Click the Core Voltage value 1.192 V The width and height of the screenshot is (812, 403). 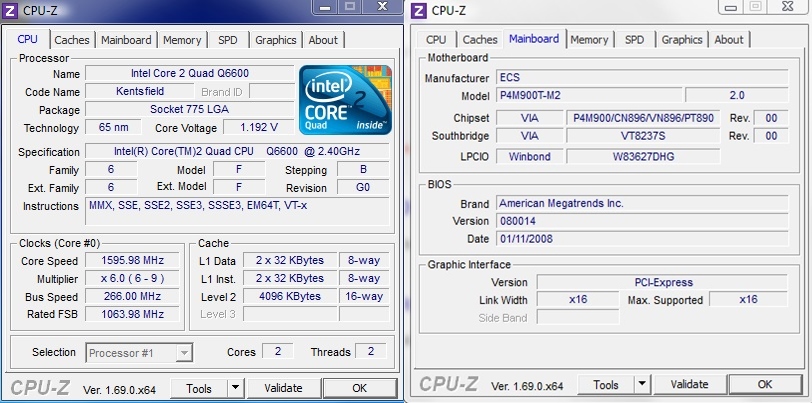coord(259,127)
